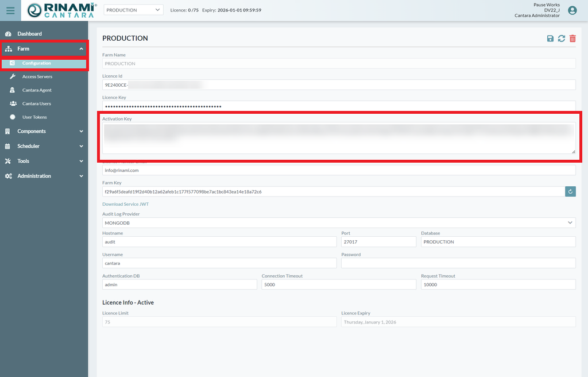The width and height of the screenshot is (588, 377).
Task: Open the PRODUCTION farm selector dropdown
Action: pos(133,10)
